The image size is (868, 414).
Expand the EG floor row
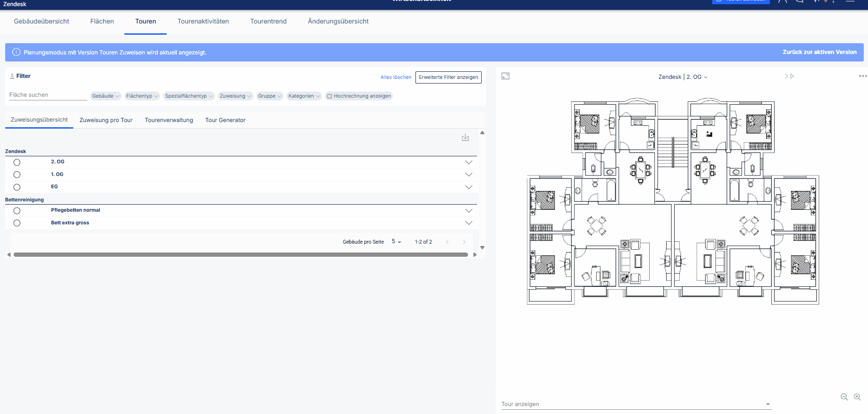coord(469,187)
